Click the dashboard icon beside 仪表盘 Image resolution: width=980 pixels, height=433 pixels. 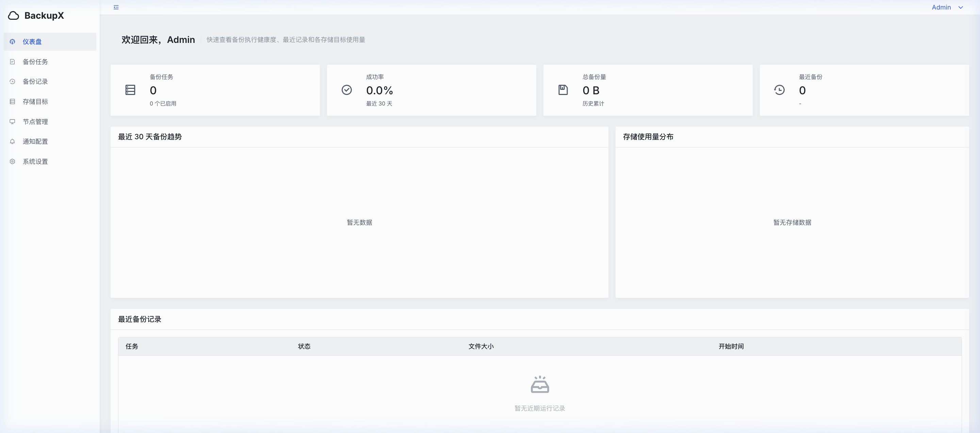12,42
